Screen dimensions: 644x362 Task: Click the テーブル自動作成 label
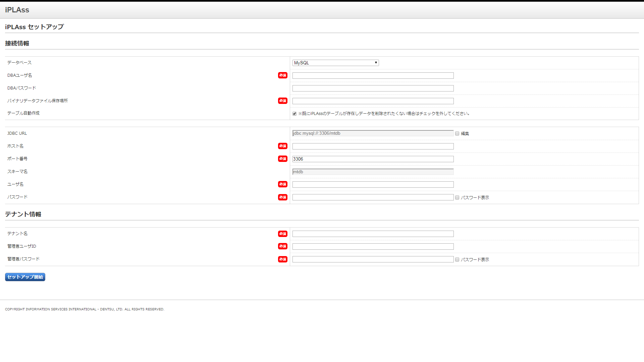23,113
